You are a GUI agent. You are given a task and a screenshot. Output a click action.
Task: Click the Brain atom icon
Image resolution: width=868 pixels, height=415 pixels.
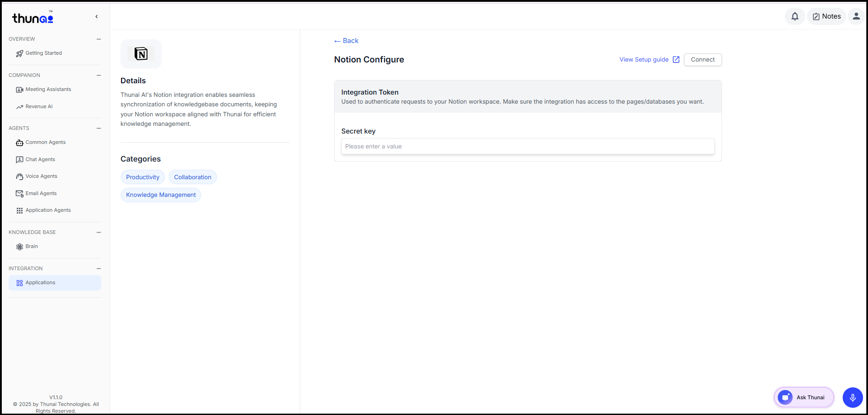pos(19,247)
